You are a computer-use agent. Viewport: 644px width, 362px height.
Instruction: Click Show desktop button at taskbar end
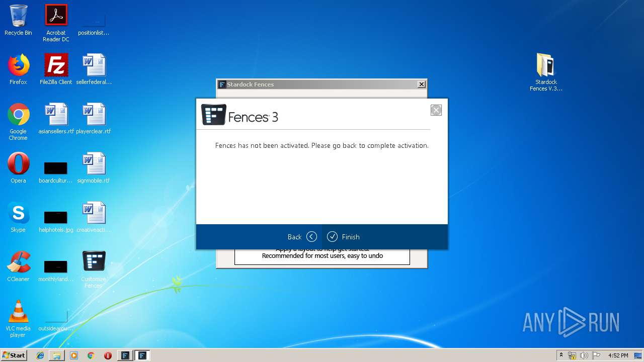[x=638, y=355]
